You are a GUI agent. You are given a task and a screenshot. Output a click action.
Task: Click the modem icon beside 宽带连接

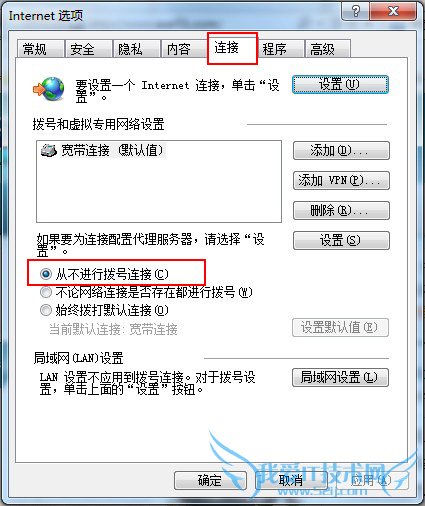coord(49,151)
